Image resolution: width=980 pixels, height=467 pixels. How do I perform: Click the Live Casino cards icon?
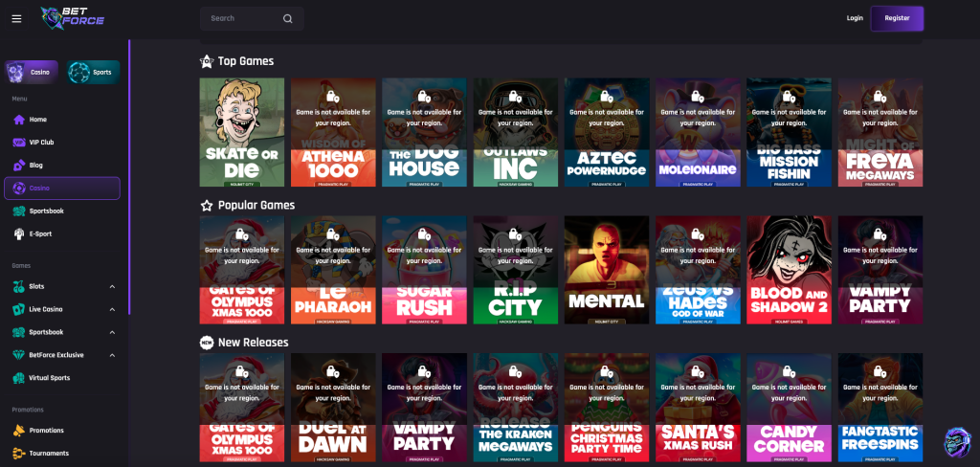click(x=19, y=309)
